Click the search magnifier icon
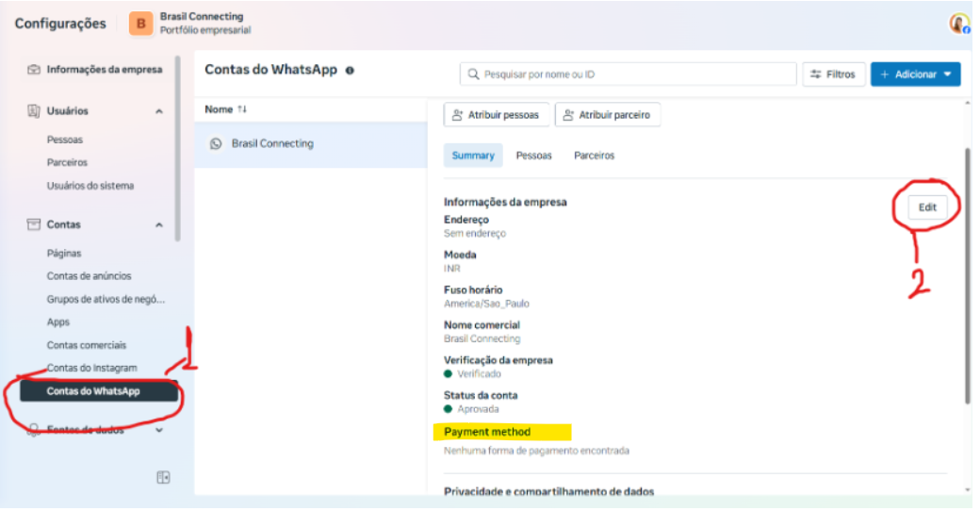 [x=473, y=74]
